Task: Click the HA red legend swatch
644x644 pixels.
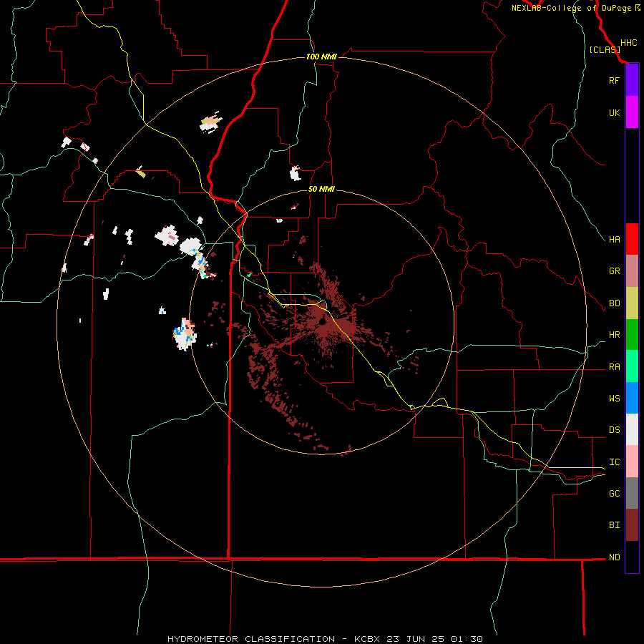Action: (x=632, y=239)
